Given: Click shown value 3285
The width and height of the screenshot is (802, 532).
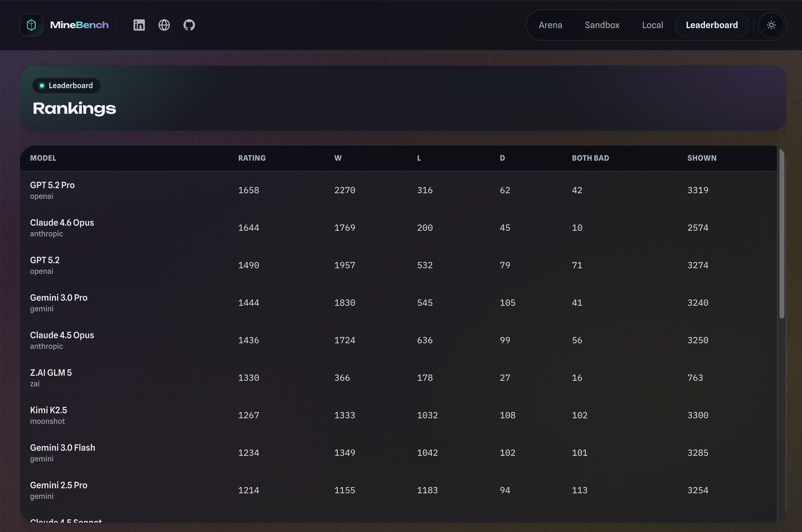Looking at the screenshot, I should [698, 453].
